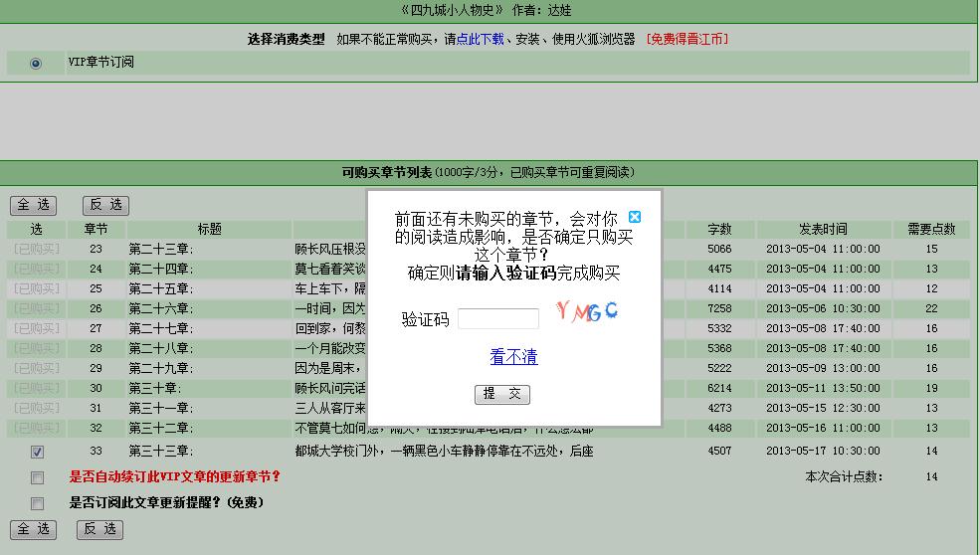Screen dimensions: 980x555
Task: Select the VIP章节订阅 radio button
Action: pos(37,64)
